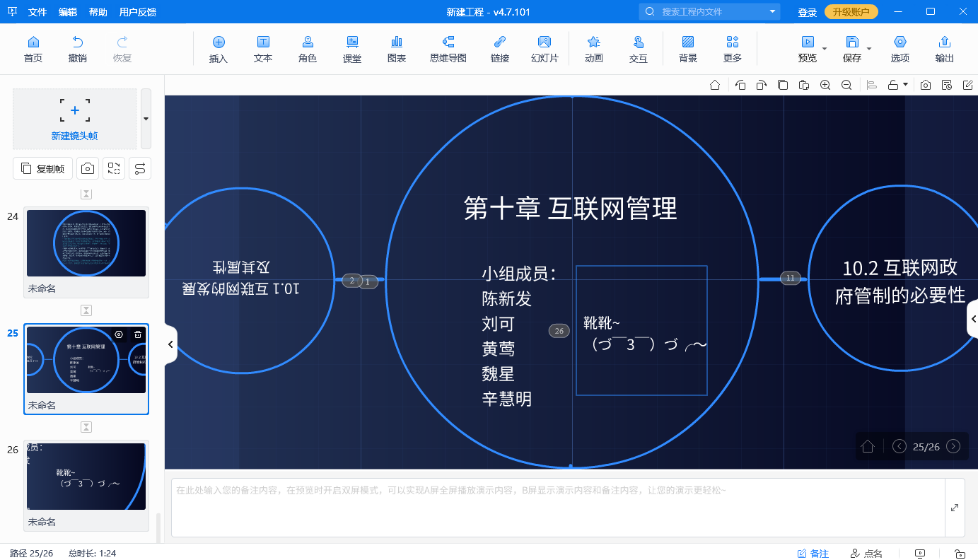Collapse the left frame panel
978x560 pixels.
coord(170,344)
